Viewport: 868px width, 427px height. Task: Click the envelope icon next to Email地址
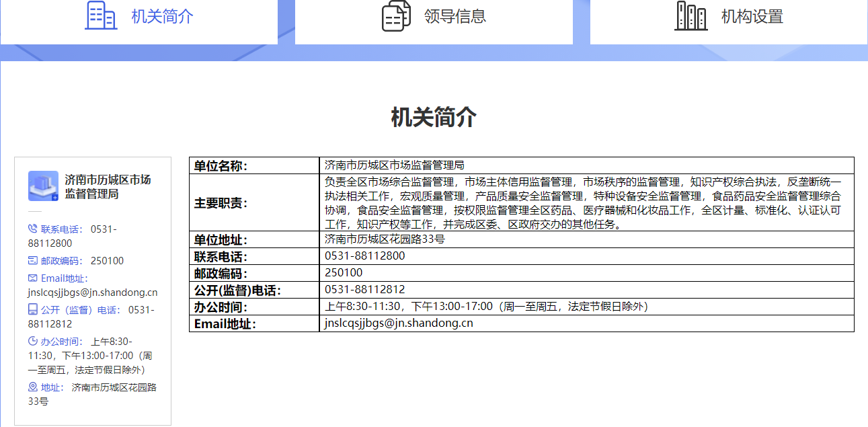(x=32, y=278)
